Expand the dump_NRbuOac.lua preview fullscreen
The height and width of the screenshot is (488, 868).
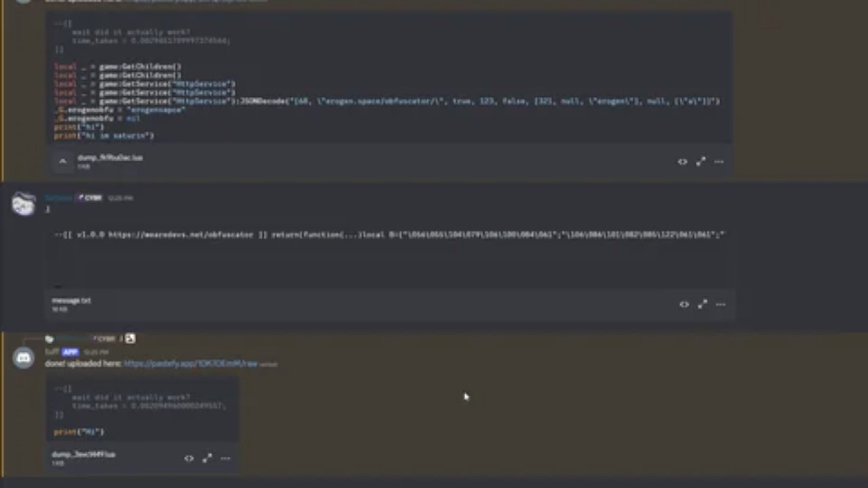(x=701, y=161)
